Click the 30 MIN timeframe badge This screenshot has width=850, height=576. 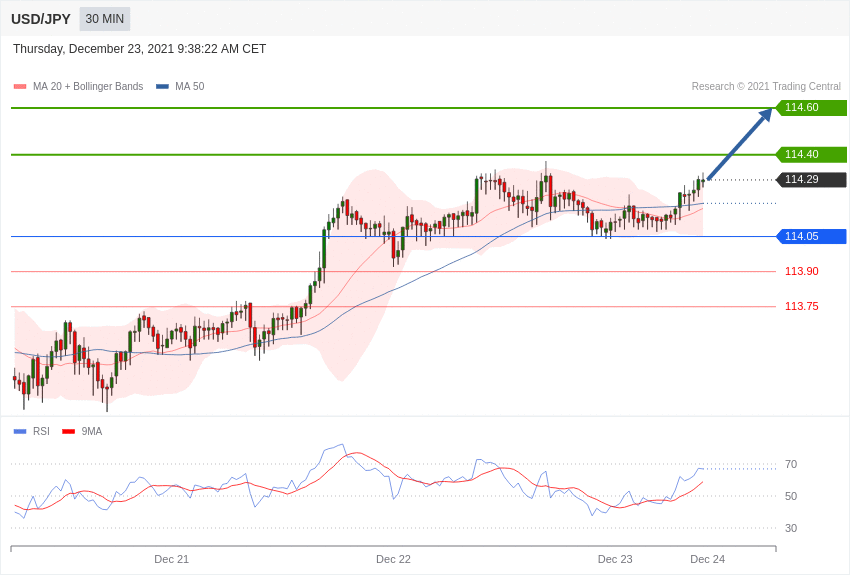(x=105, y=19)
